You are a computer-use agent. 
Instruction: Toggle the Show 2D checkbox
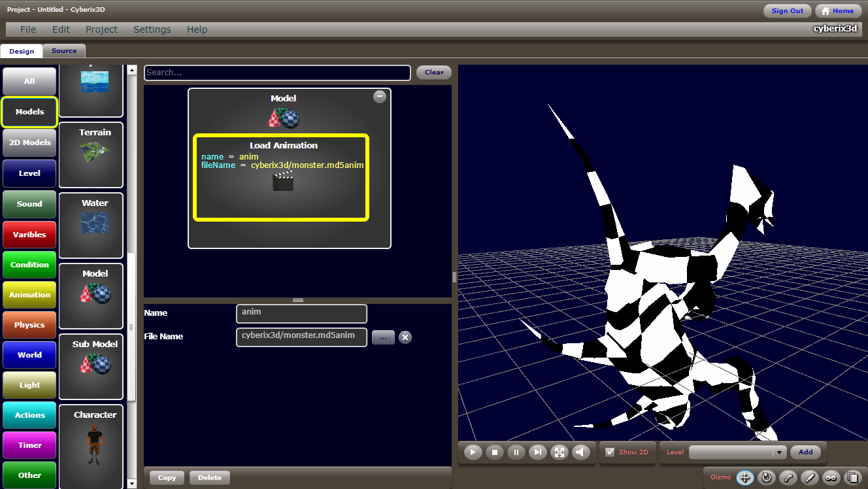click(x=610, y=452)
